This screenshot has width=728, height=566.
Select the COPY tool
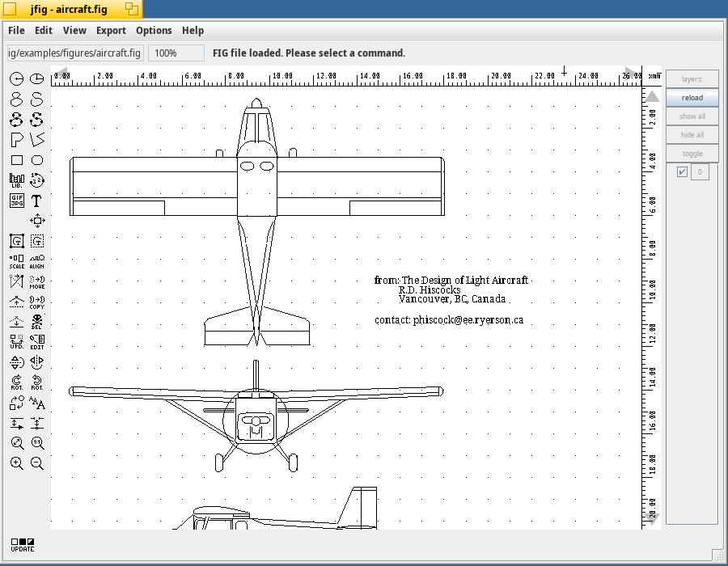coord(37,302)
